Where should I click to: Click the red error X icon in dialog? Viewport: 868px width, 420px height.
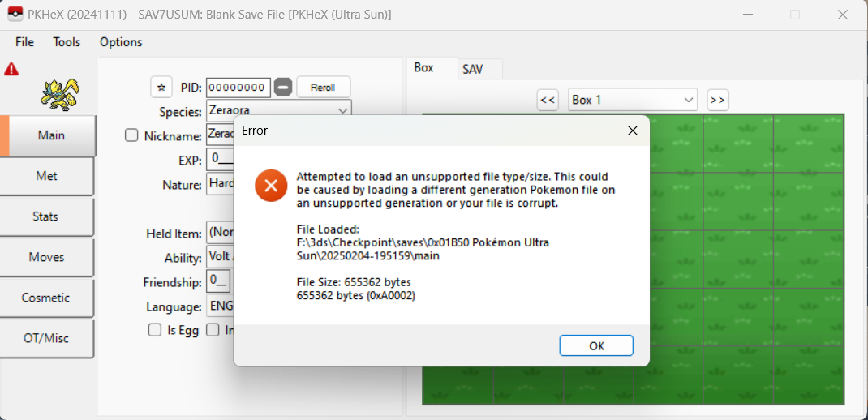point(271,186)
